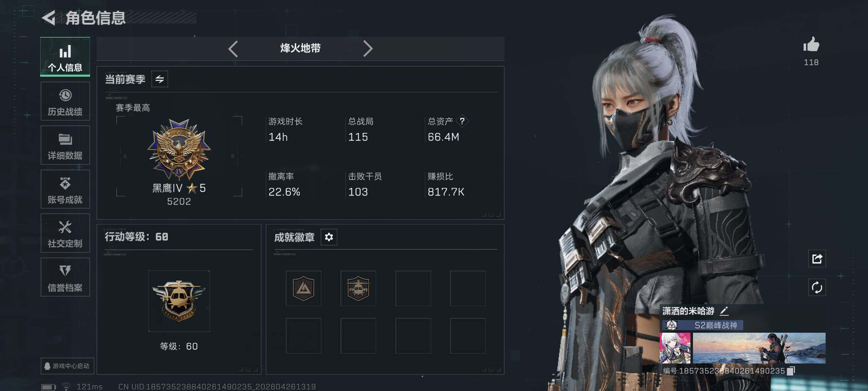The image size is (868, 391).
Task: Toggle current season swap button
Action: click(159, 79)
